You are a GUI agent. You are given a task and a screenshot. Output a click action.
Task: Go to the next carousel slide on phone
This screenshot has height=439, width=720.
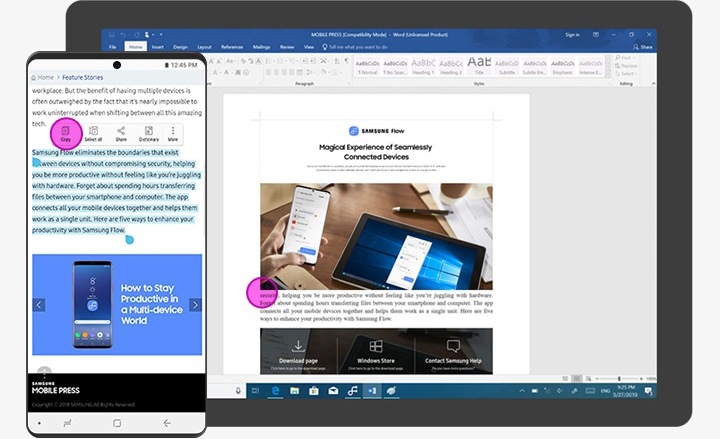pyautogui.click(x=195, y=304)
